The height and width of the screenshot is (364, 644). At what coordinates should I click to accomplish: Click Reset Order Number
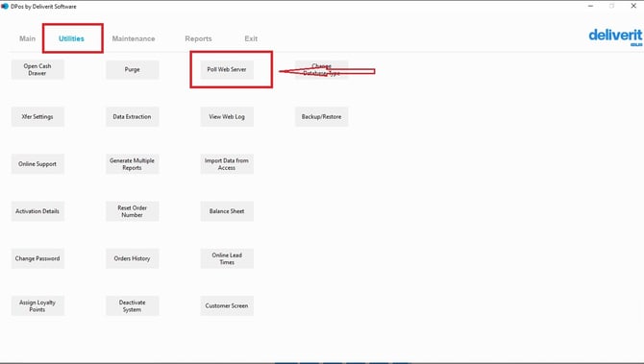click(x=133, y=211)
